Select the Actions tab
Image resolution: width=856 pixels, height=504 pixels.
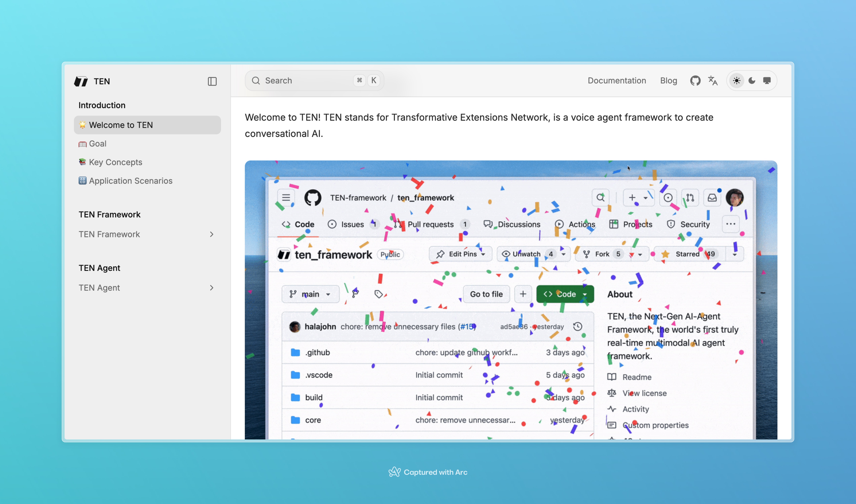575,224
